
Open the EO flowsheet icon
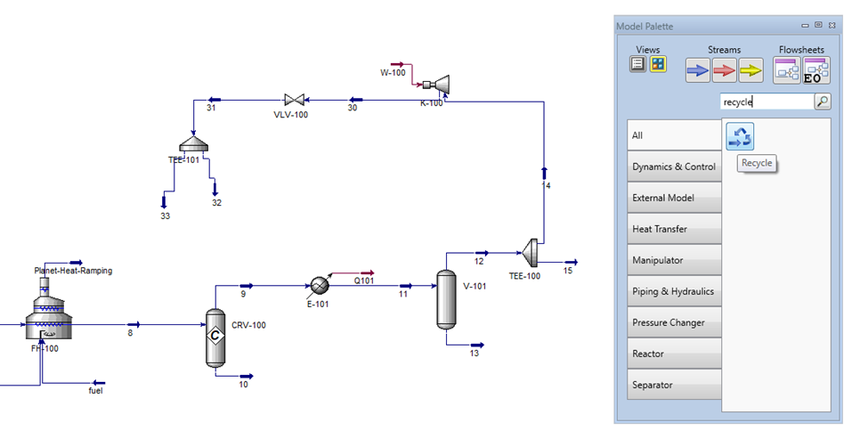click(816, 70)
